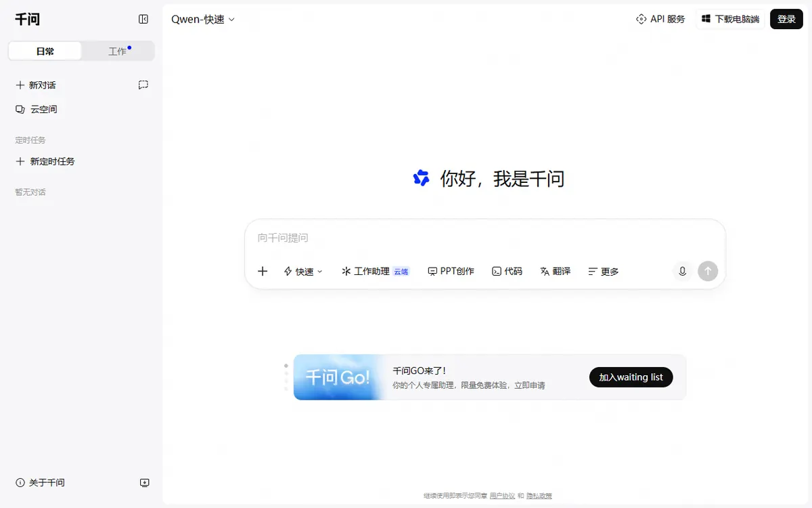The height and width of the screenshot is (508, 812).
Task: Open 用户协议 link
Action: click(x=502, y=496)
